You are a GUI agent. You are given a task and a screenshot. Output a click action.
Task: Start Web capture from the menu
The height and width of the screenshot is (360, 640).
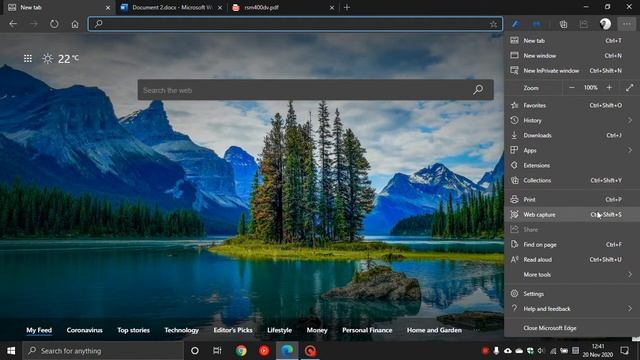point(571,215)
